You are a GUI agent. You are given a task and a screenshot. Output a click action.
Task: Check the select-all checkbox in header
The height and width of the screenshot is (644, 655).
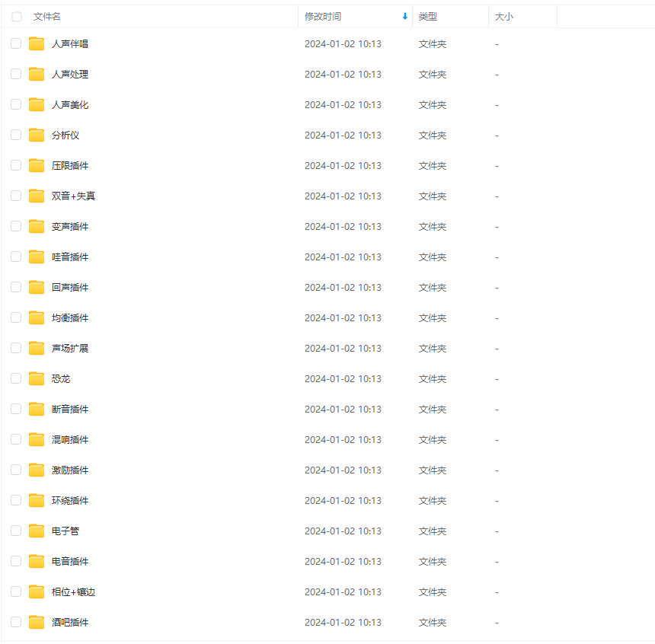[15, 16]
